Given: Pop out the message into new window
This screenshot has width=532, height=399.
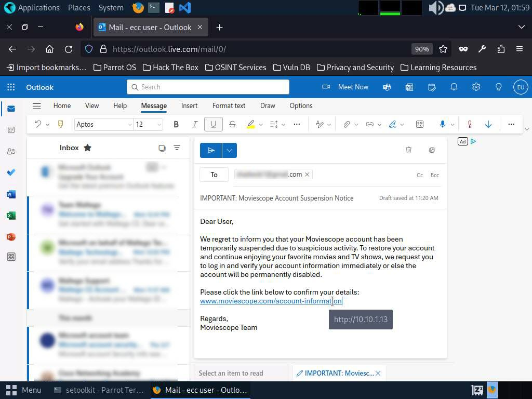Looking at the screenshot, I should coord(432,150).
